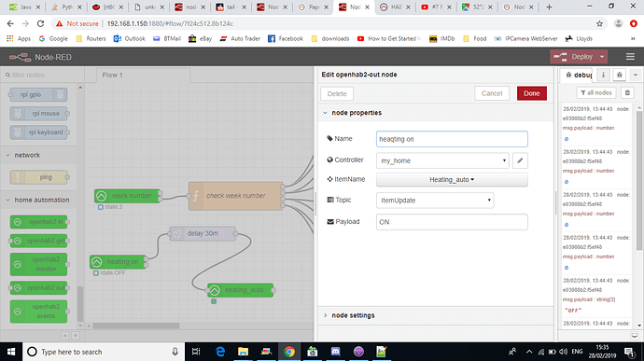This screenshot has height=361, width=644.
Task: Select the openhab2 monitor palette node
Action: [38, 264]
